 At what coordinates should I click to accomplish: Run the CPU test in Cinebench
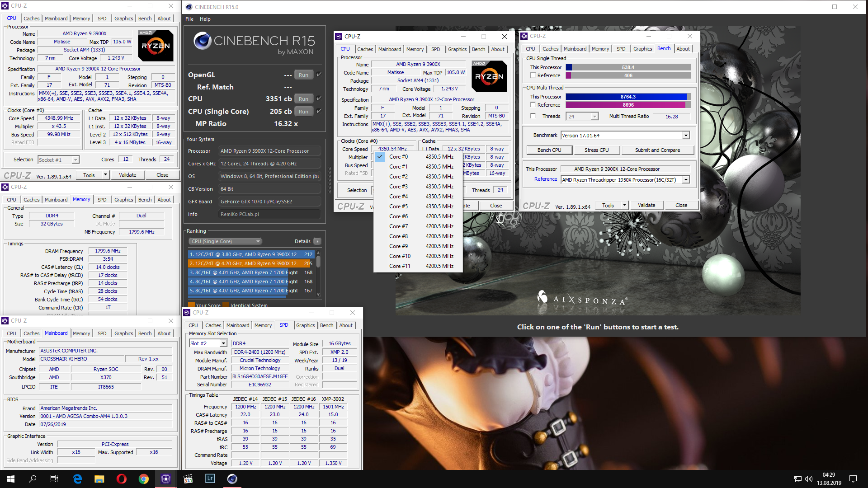pyautogui.click(x=303, y=99)
